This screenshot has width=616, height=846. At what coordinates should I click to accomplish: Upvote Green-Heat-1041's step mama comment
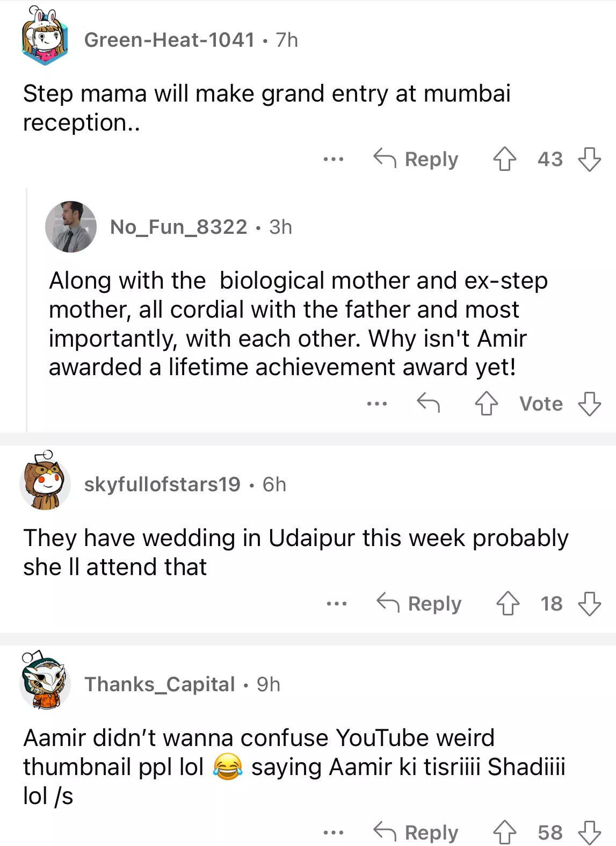pos(504,159)
